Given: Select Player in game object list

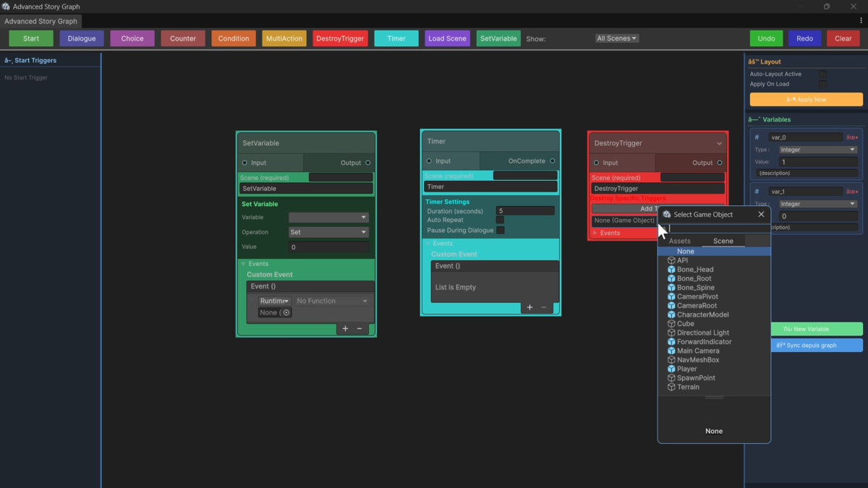Looking at the screenshot, I should click(x=714, y=369).
